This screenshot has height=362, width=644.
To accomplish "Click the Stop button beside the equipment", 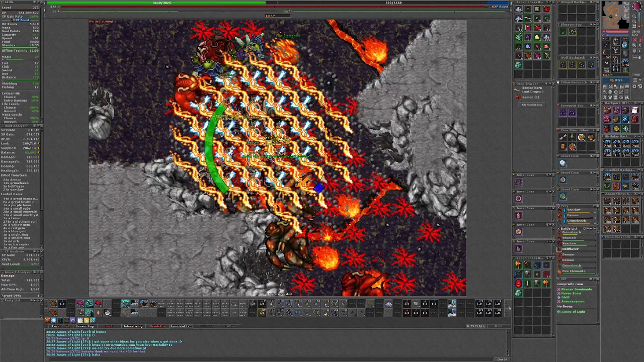I will point(637,75).
